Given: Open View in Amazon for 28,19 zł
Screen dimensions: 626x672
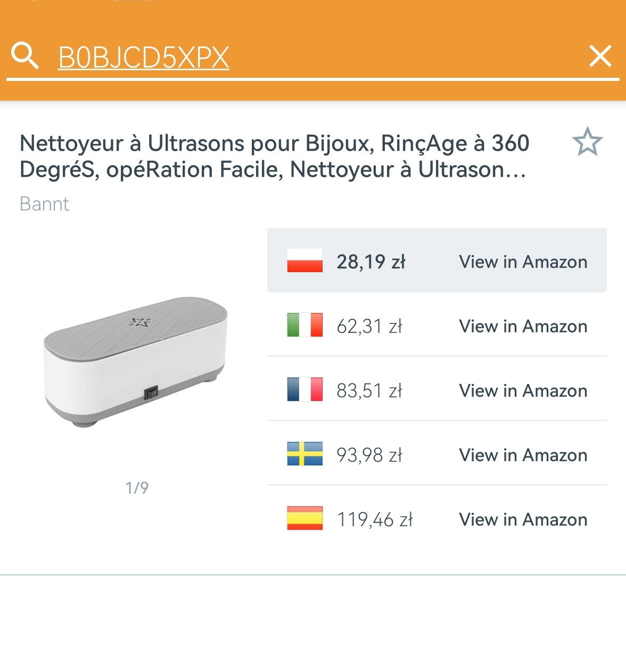Looking at the screenshot, I should (523, 262).
